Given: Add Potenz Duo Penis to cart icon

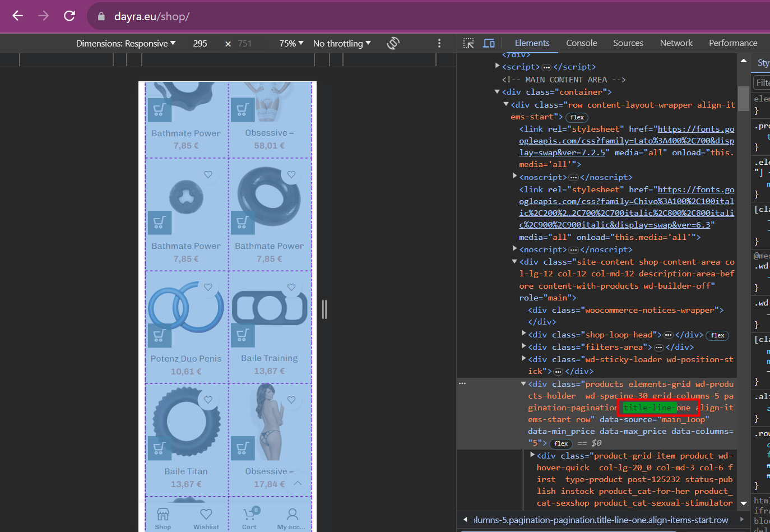Looking at the screenshot, I should click(x=159, y=335).
